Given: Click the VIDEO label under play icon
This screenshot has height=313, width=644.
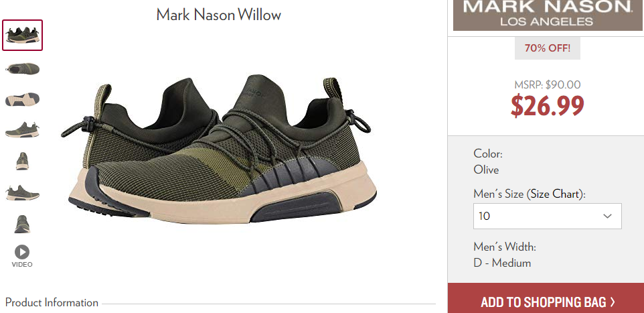Looking at the screenshot, I should pos(22,265).
